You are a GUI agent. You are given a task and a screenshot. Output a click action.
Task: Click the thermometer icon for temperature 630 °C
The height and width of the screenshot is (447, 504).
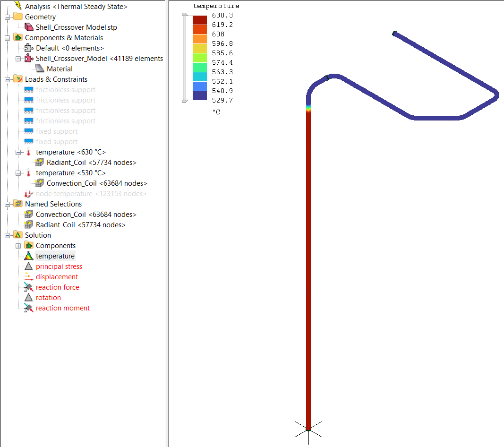(x=29, y=152)
